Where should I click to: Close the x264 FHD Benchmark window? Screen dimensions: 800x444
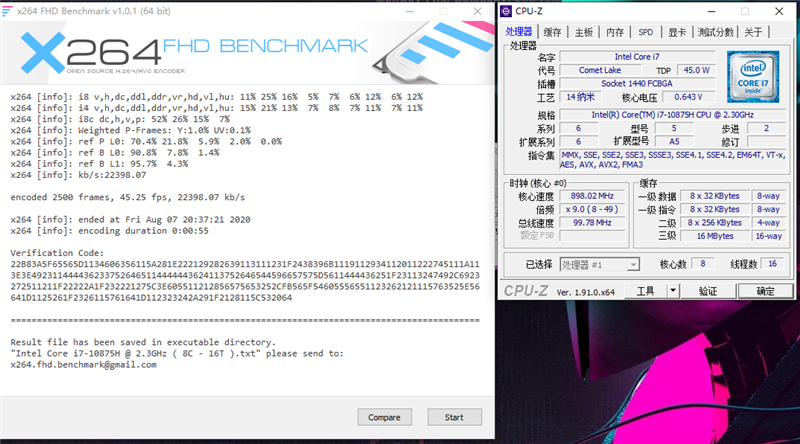tap(478, 11)
